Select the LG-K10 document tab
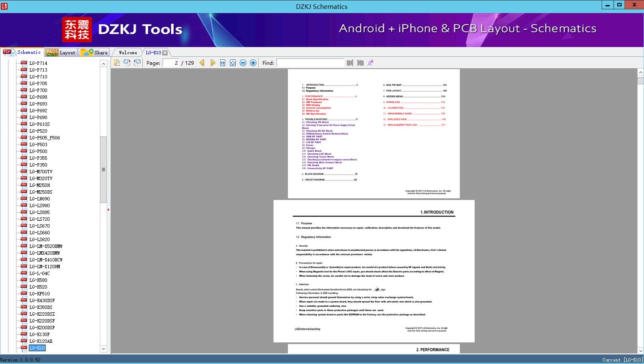The width and height of the screenshot is (644, 364). pos(153,53)
